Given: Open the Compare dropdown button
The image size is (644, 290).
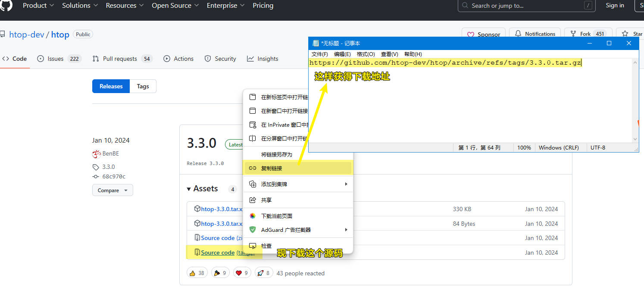Looking at the screenshot, I should click(113, 190).
